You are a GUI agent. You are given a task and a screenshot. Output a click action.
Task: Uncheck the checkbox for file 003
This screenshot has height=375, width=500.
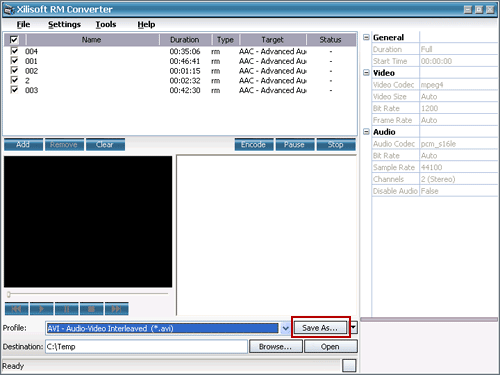pyautogui.click(x=14, y=90)
